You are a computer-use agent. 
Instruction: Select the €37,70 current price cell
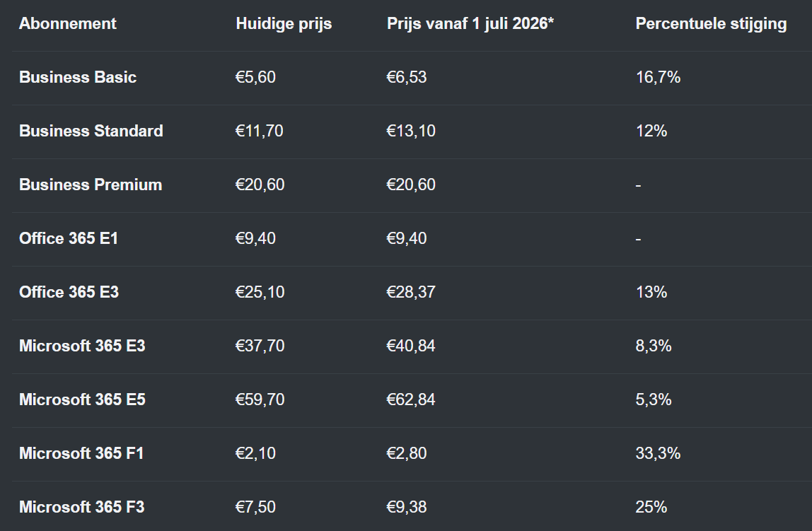point(260,346)
